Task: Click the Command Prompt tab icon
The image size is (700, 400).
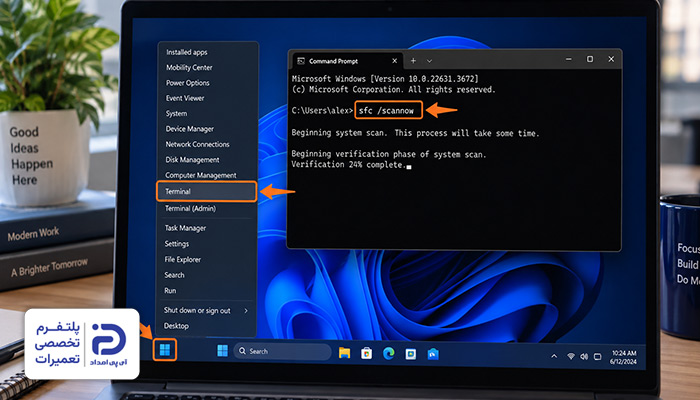Action: [301, 61]
